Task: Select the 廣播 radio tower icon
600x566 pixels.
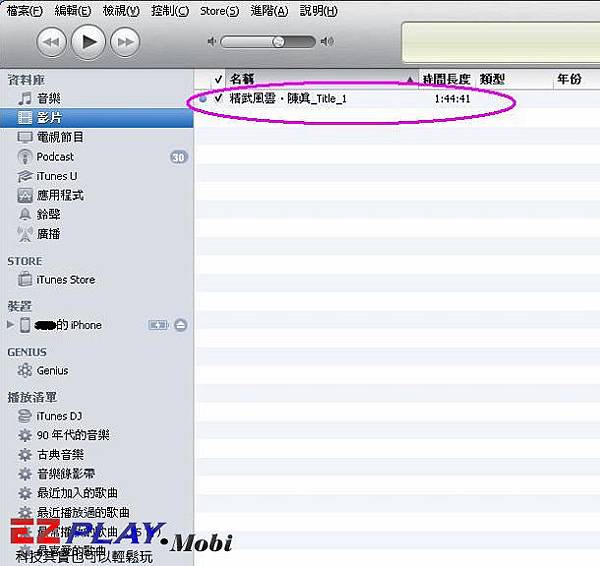Action: pos(25,234)
